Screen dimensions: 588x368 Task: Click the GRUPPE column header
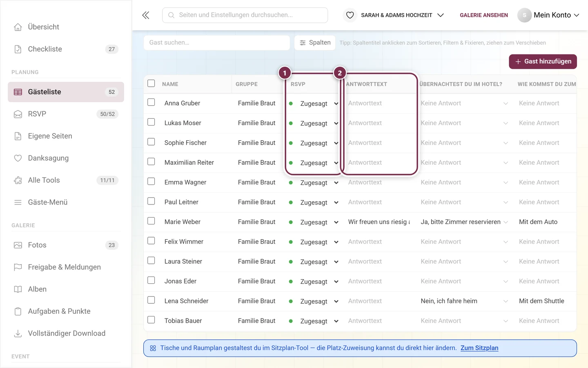click(247, 84)
